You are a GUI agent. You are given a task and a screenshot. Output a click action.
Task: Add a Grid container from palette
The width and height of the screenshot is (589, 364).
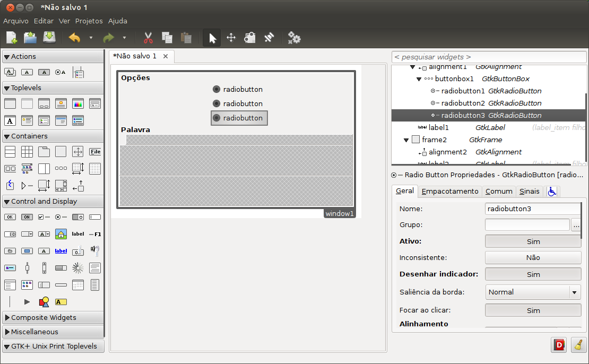27,152
